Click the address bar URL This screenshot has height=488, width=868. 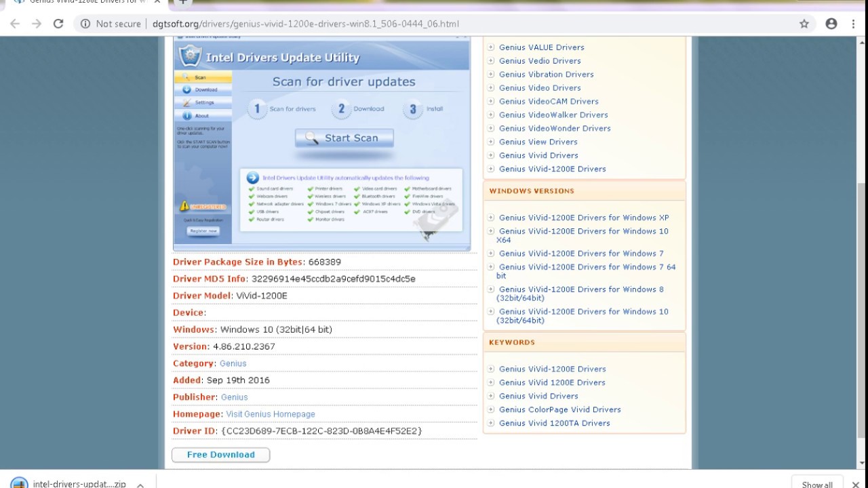tap(306, 24)
